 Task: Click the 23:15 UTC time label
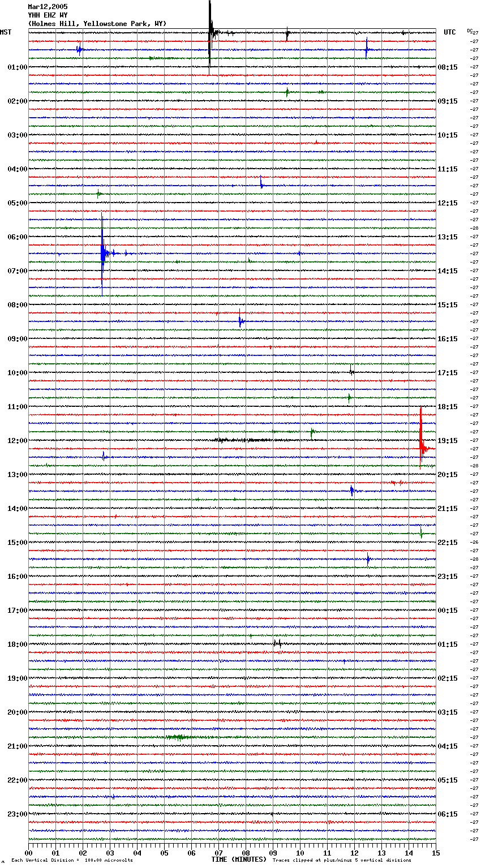pos(448,577)
